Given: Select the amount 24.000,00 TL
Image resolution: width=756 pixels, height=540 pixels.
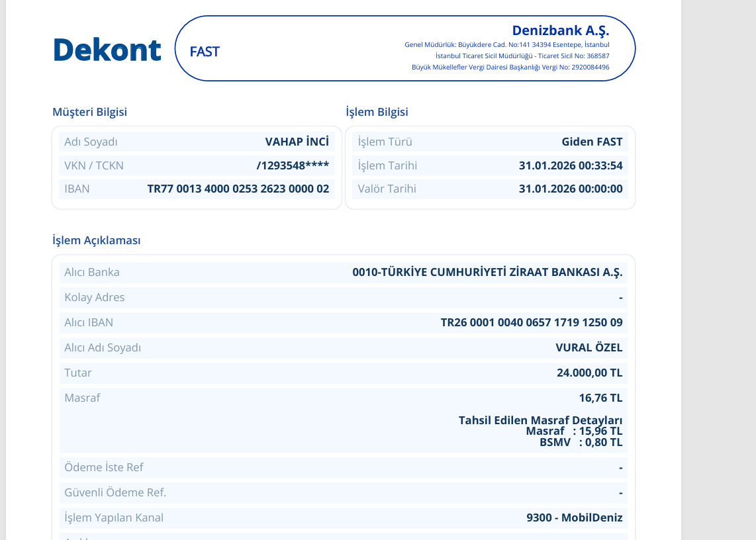Looking at the screenshot, I should pos(589,373).
